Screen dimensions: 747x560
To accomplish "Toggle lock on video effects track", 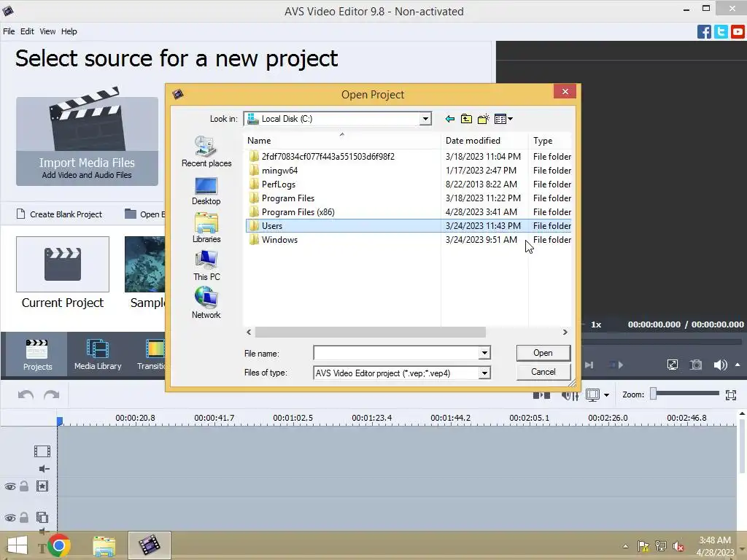I will 24,486.
